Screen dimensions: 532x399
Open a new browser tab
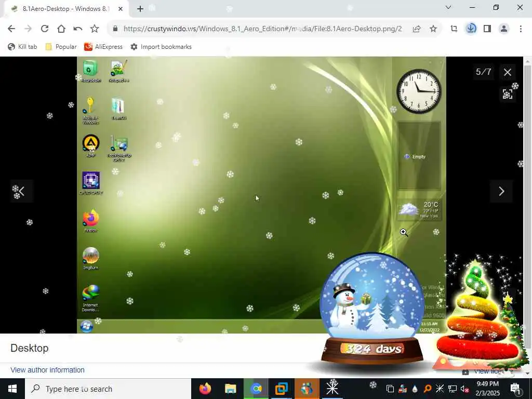pyautogui.click(x=140, y=9)
